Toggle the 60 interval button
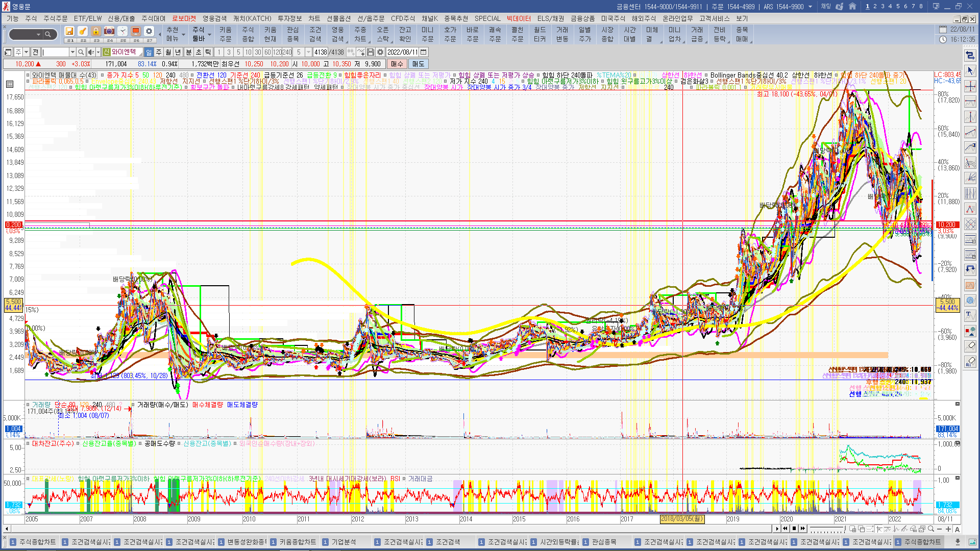Screen dimensions: 980x551 pos(267,52)
